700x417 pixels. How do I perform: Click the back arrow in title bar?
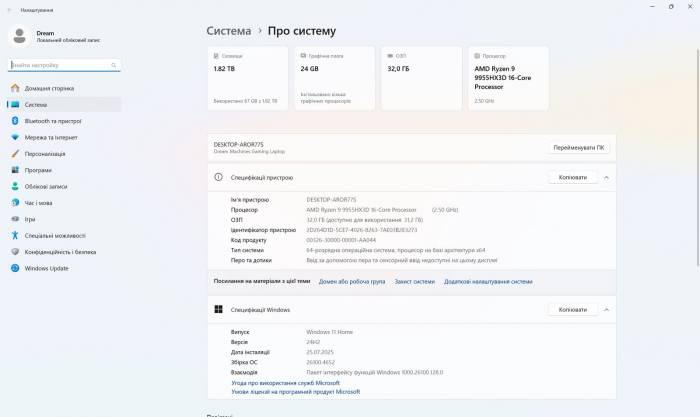tap(8, 10)
